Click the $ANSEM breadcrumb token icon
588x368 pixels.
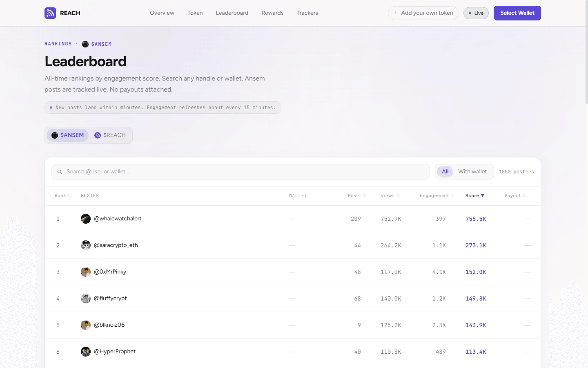[85, 44]
